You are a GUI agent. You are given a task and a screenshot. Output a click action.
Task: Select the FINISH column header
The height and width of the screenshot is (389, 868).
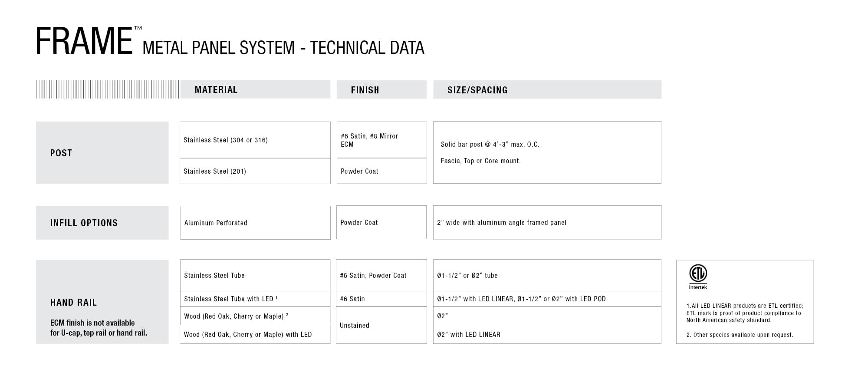coord(365,90)
